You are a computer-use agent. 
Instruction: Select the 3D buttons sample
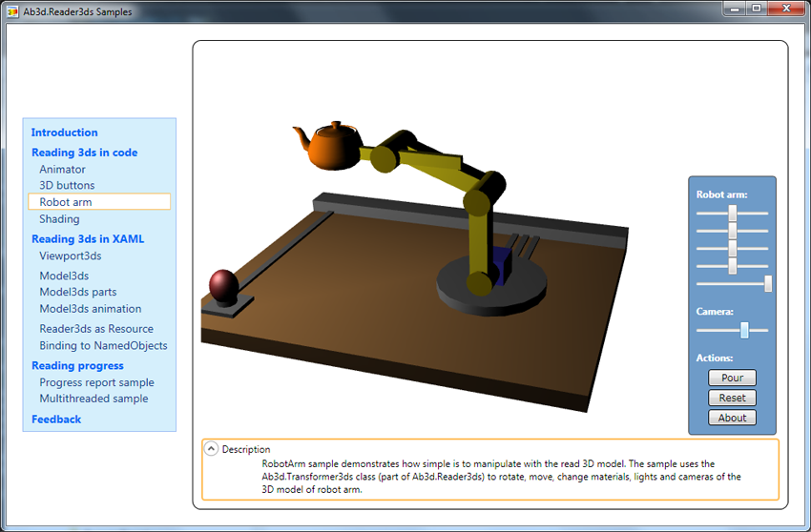point(67,185)
